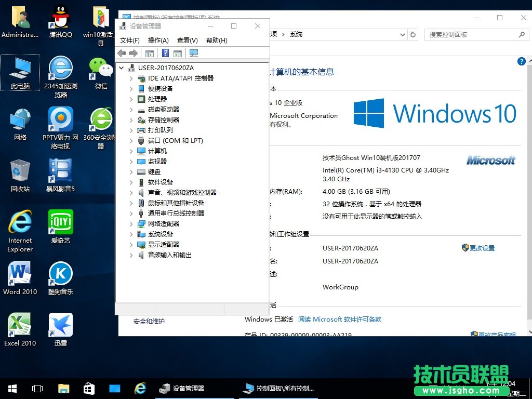Viewport: 532px width, 399px height.
Task: Select the Administrator folder desktop icon
Action: click(x=20, y=21)
